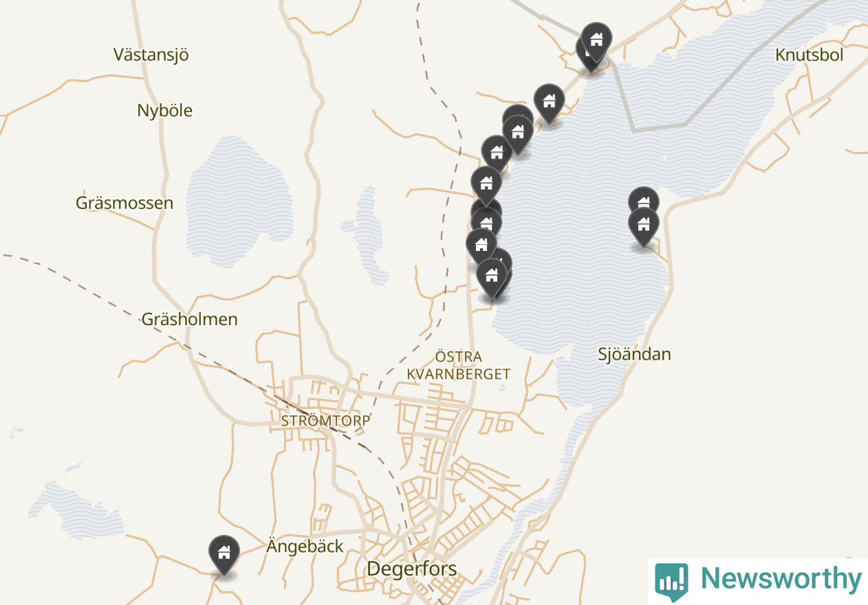The image size is (868, 605).
Task: Click the Östra Kvarnberget district label
Action: click(x=458, y=366)
